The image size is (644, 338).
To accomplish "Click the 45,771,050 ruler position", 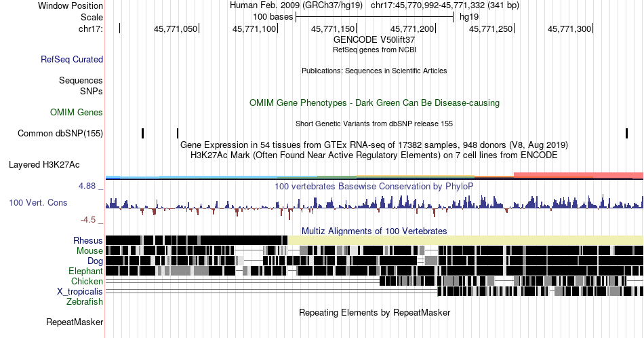I will (176, 29).
